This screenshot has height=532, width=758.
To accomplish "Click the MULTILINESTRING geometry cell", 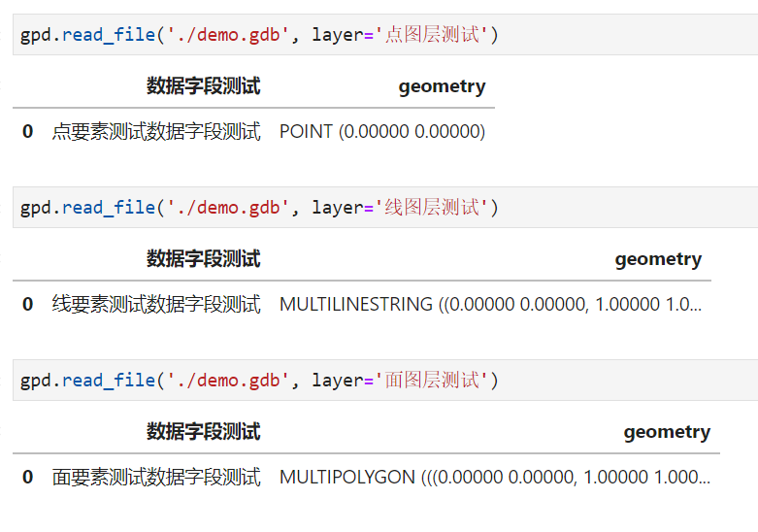I will tap(491, 304).
